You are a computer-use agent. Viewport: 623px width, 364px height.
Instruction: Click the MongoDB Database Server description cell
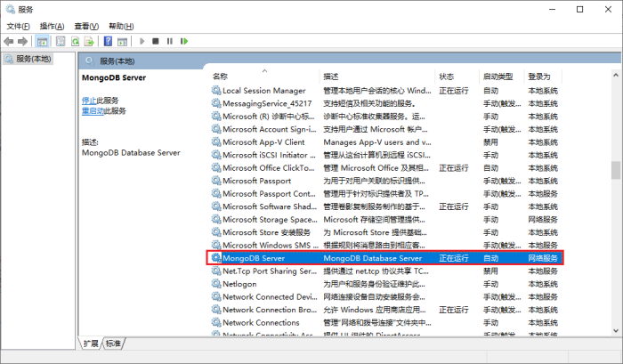click(372, 258)
